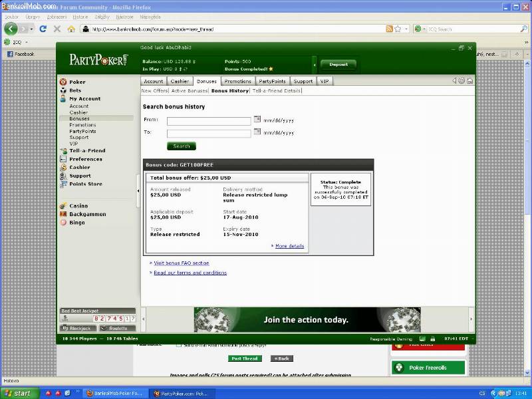This screenshot has height=399, width=532.
Task: Open Tell-a-Friend Details sub-tab
Action: (x=277, y=90)
